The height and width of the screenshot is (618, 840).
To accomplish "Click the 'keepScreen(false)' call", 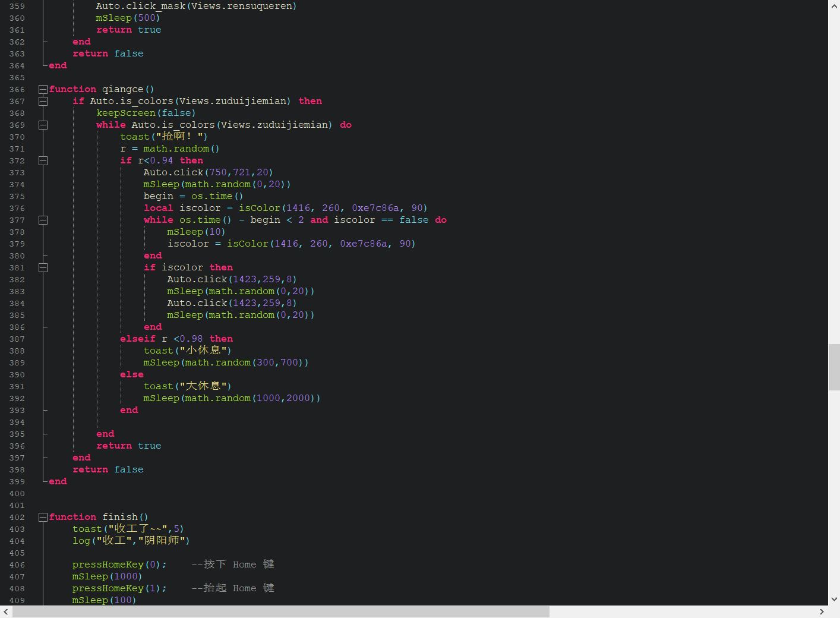I will tap(146, 113).
